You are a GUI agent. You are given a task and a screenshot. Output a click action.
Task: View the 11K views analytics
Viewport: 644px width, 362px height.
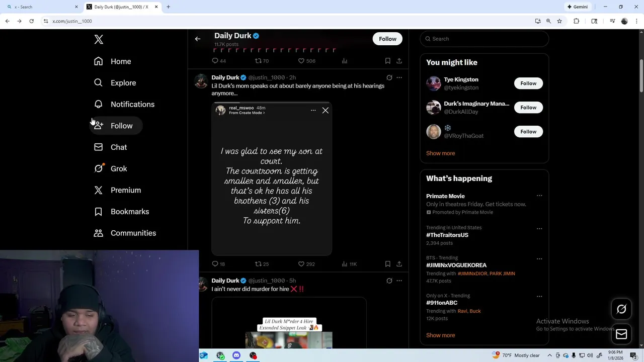tap(349, 264)
